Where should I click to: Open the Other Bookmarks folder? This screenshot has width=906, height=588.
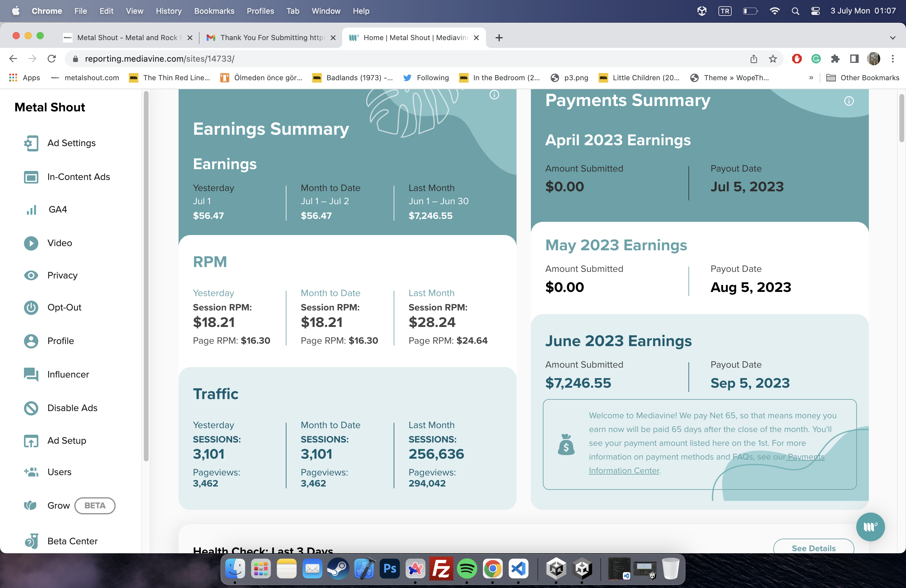point(863,78)
